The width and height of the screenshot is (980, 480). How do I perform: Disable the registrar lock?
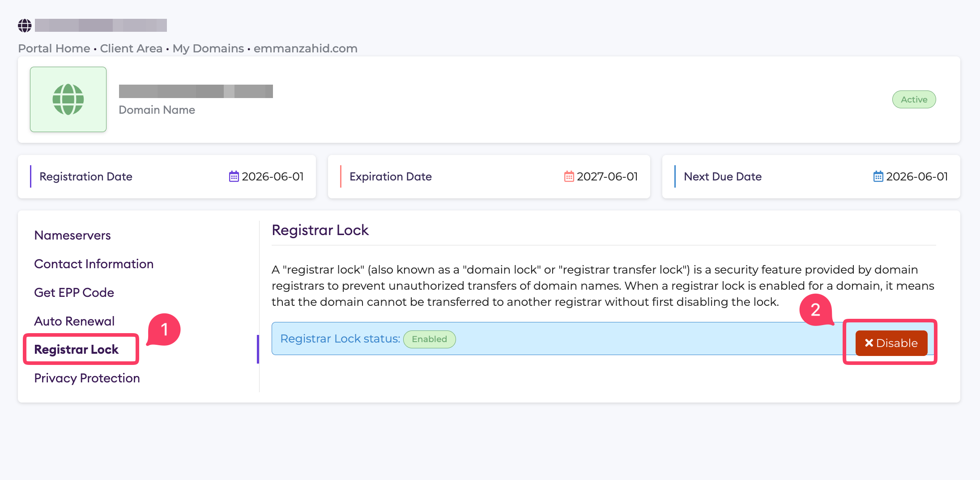tap(891, 343)
